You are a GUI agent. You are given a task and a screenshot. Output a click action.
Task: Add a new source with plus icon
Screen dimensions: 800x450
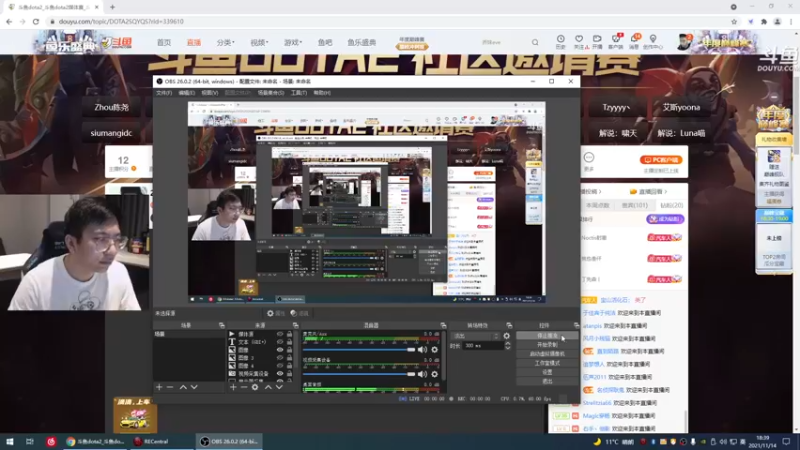tap(233, 387)
